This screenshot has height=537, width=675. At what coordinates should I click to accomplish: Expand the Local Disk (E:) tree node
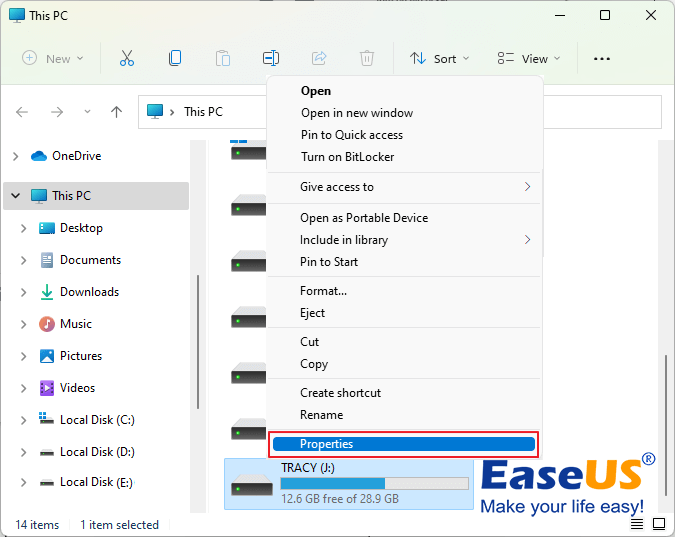[x=24, y=482]
